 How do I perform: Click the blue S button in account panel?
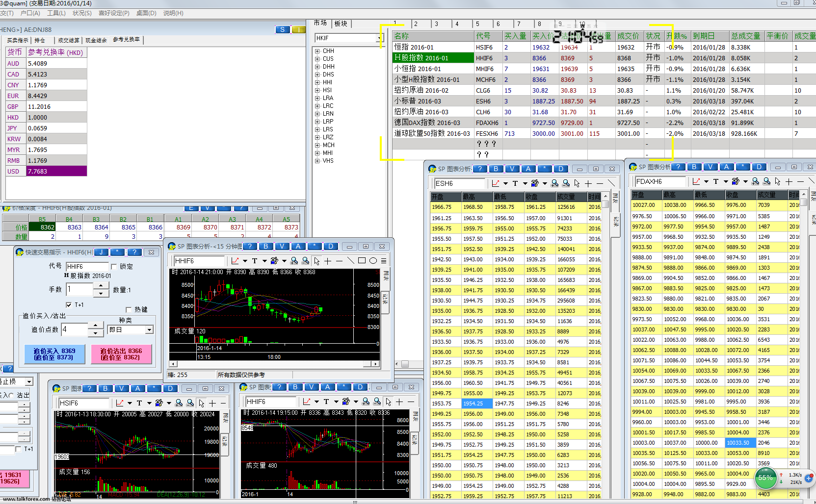(x=282, y=30)
